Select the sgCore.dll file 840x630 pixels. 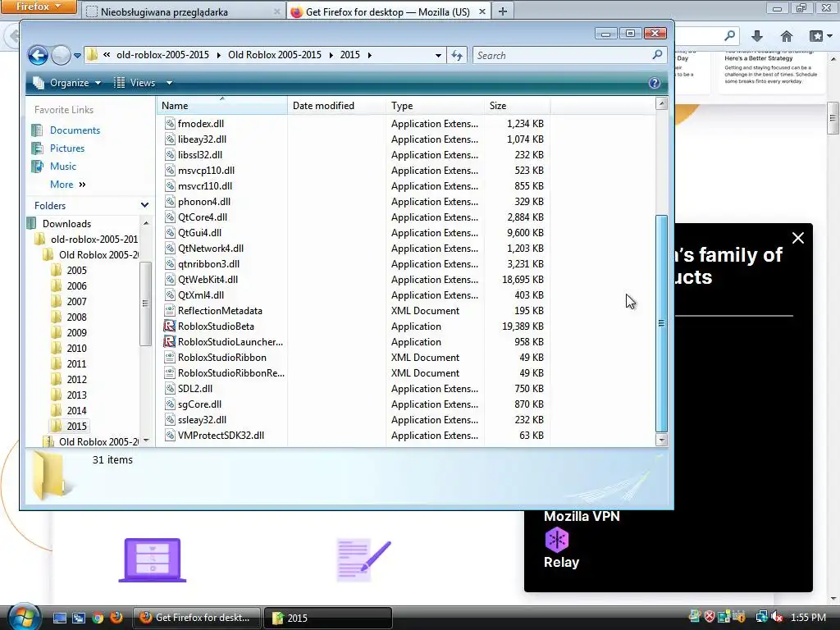click(200, 404)
